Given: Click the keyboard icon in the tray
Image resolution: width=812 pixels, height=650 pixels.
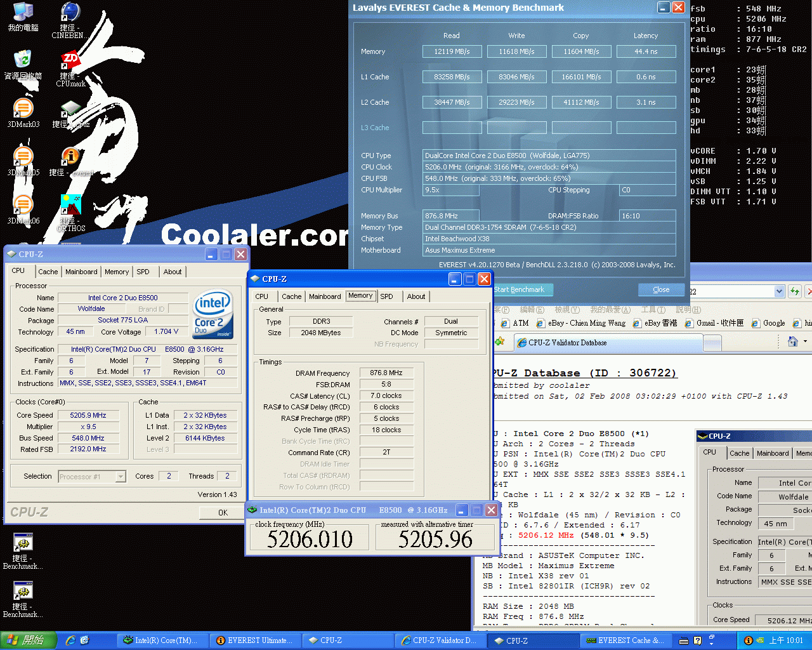Looking at the screenshot, I should click(684, 640).
